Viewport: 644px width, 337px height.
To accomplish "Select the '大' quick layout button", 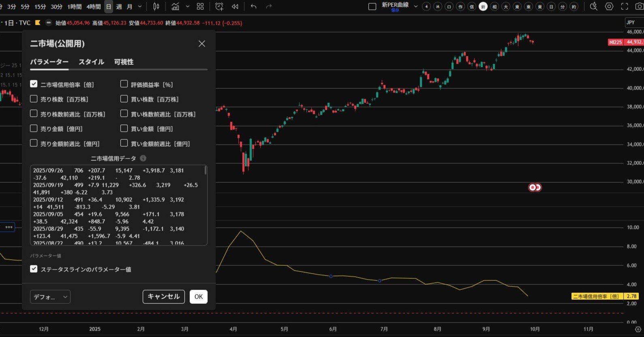I will click(x=506, y=6).
